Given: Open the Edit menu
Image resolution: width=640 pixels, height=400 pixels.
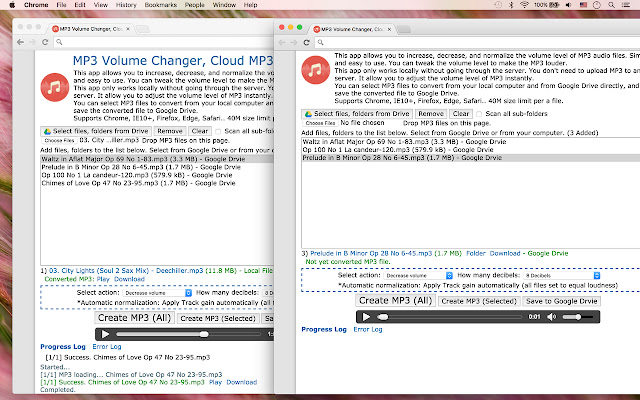Looking at the screenshot, I should (x=80, y=5).
